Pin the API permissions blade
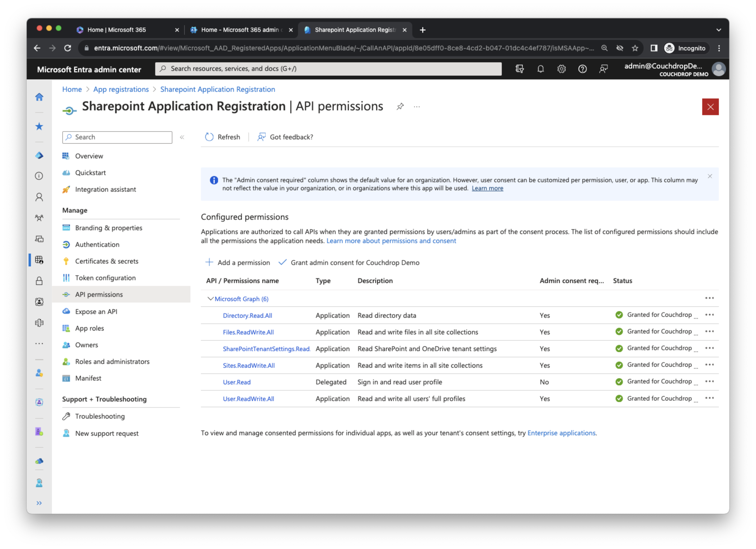Screen dimensions: 756x549 click(400, 107)
